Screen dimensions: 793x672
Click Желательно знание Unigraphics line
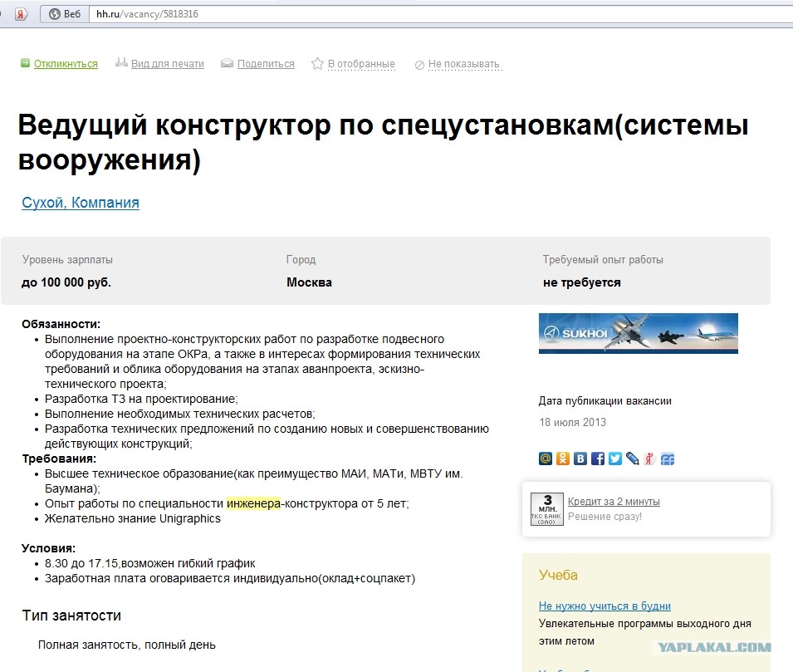pos(133,518)
